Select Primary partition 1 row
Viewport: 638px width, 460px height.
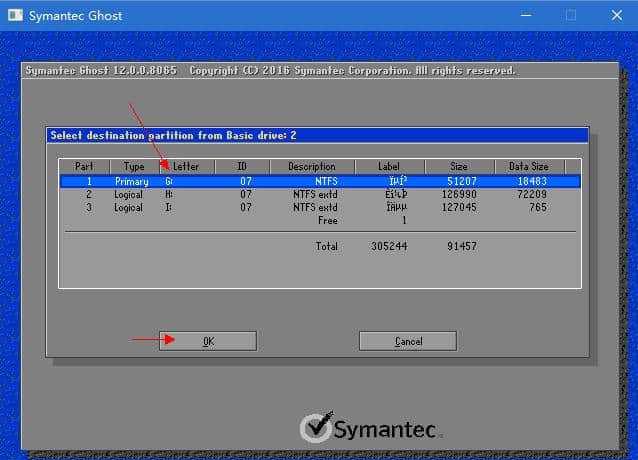click(320, 181)
